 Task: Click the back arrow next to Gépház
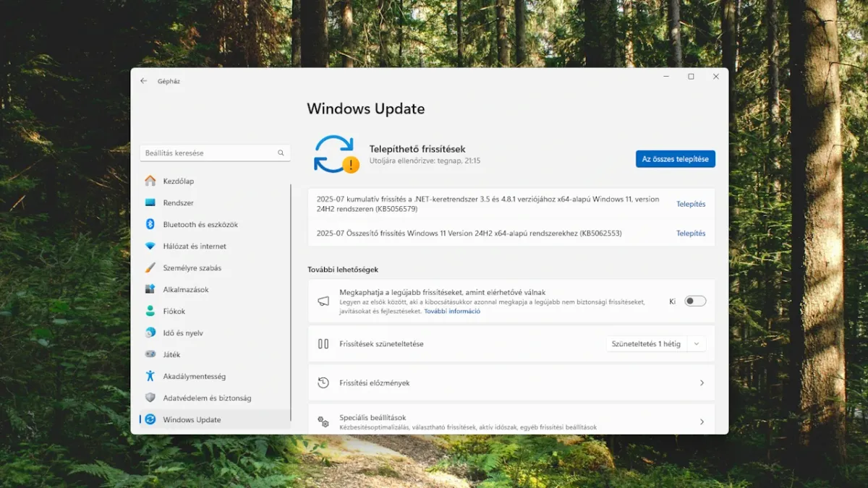click(x=144, y=81)
